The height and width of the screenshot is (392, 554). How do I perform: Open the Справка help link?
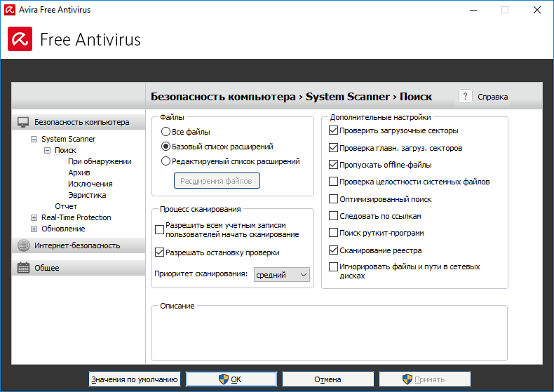coord(492,97)
